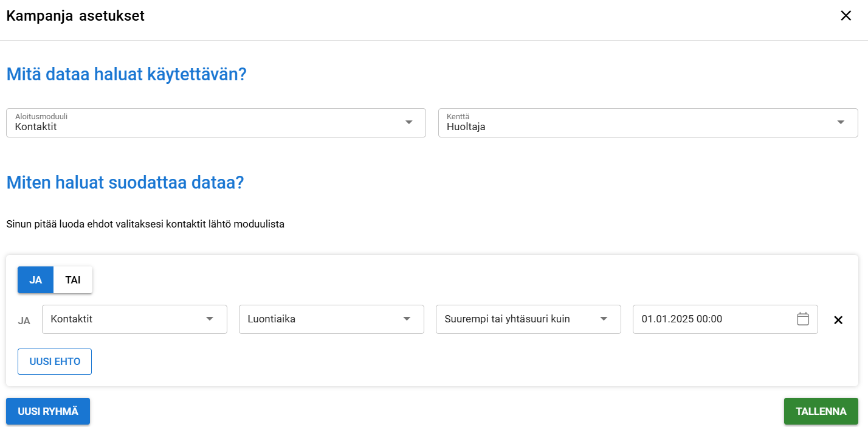Create a new group with UUSI RYHMÄ
Screen dimensions: 868x427
click(48, 411)
